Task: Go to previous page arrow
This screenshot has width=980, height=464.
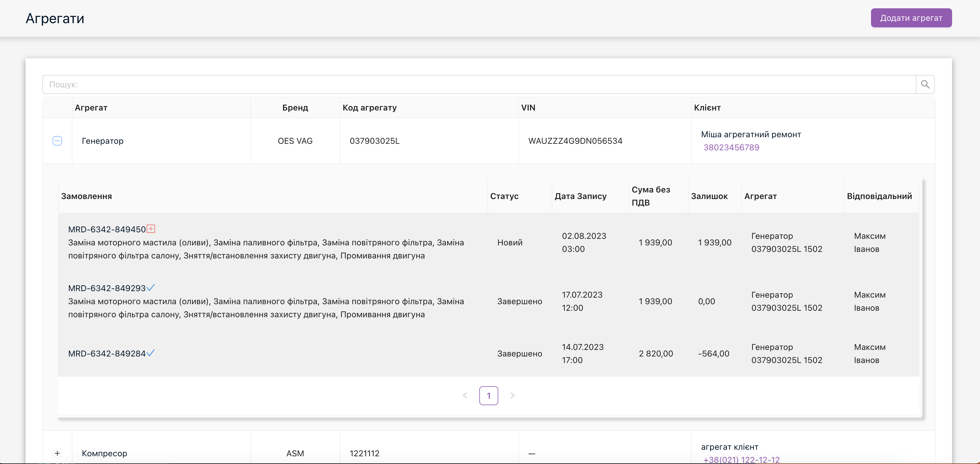Action: pyautogui.click(x=465, y=395)
